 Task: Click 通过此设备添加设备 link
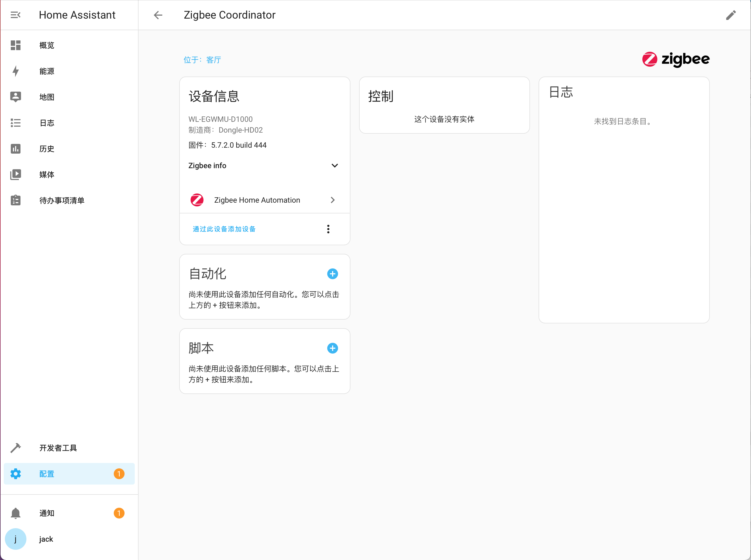click(224, 229)
